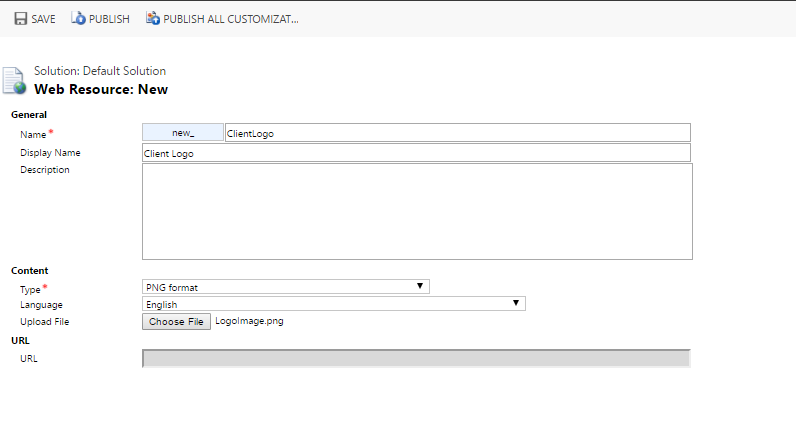Click the greyed-out URL field
796x428 pixels.
[416, 358]
